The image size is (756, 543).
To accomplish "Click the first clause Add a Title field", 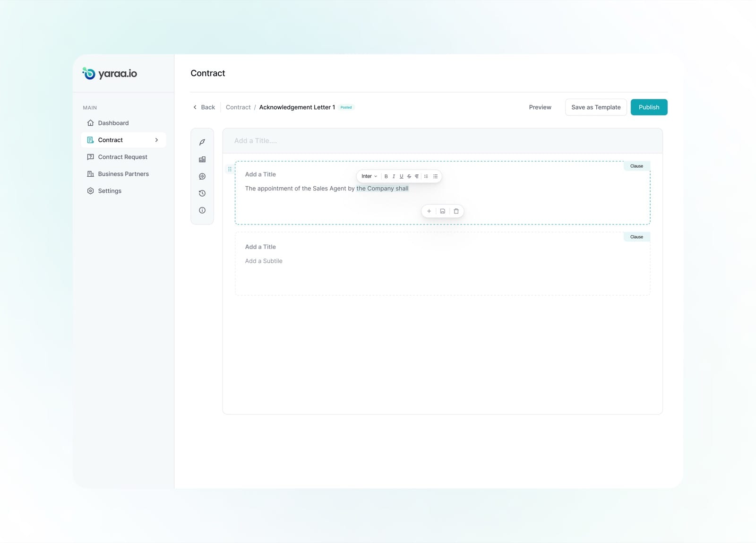I will [x=260, y=174].
